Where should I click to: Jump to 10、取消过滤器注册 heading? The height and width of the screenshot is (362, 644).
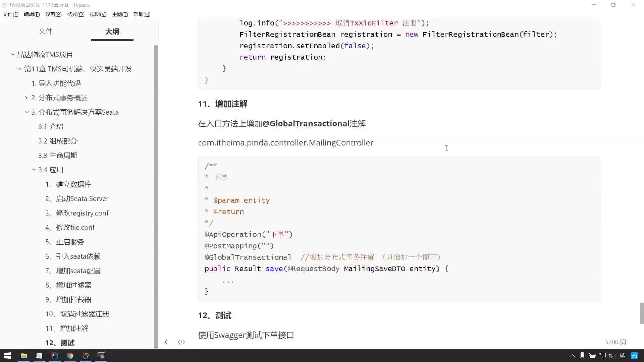tap(77, 314)
